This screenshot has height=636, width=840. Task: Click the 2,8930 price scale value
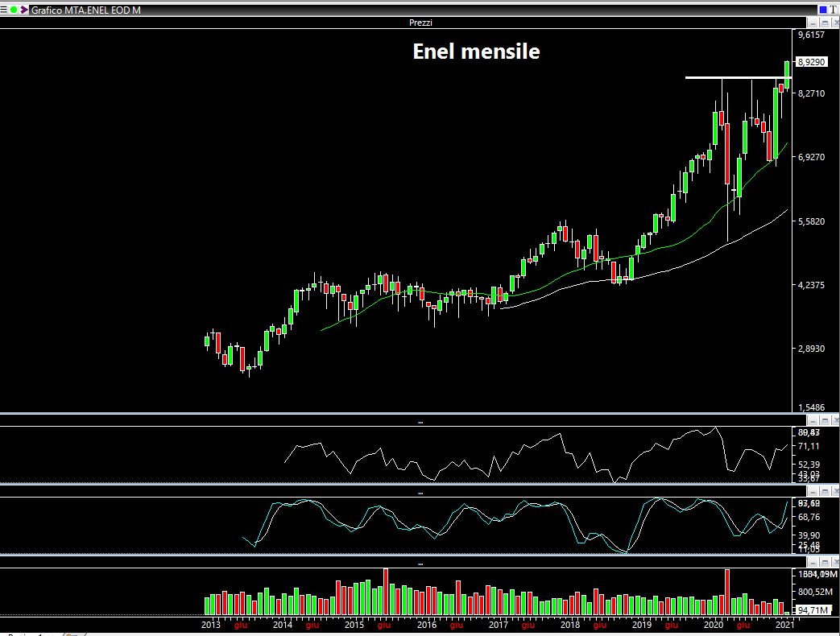(811, 349)
